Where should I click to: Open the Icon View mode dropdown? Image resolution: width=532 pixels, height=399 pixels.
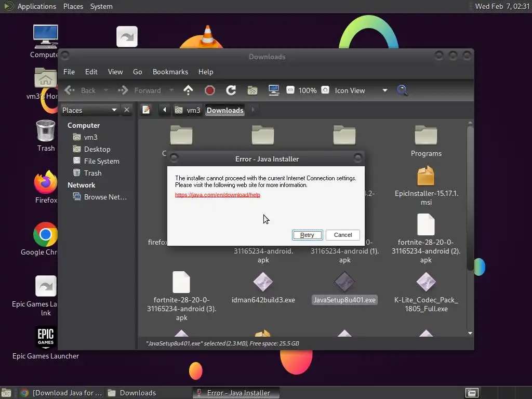click(361, 90)
